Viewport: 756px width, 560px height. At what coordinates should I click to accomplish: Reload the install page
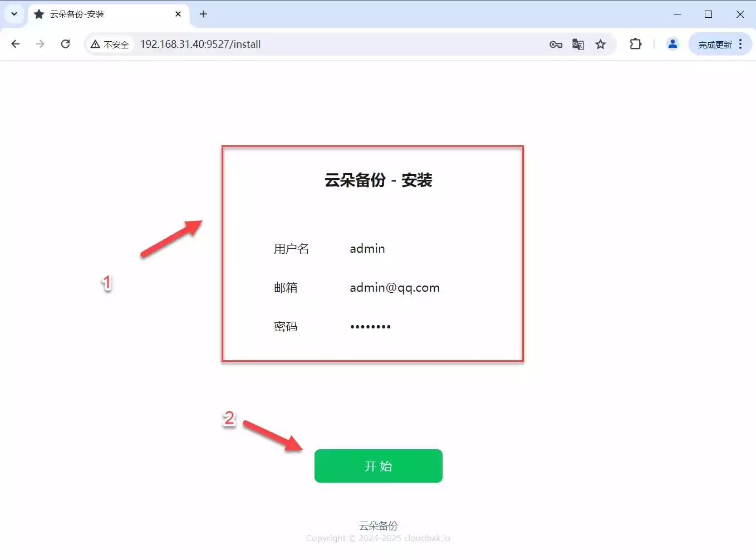coord(65,44)
